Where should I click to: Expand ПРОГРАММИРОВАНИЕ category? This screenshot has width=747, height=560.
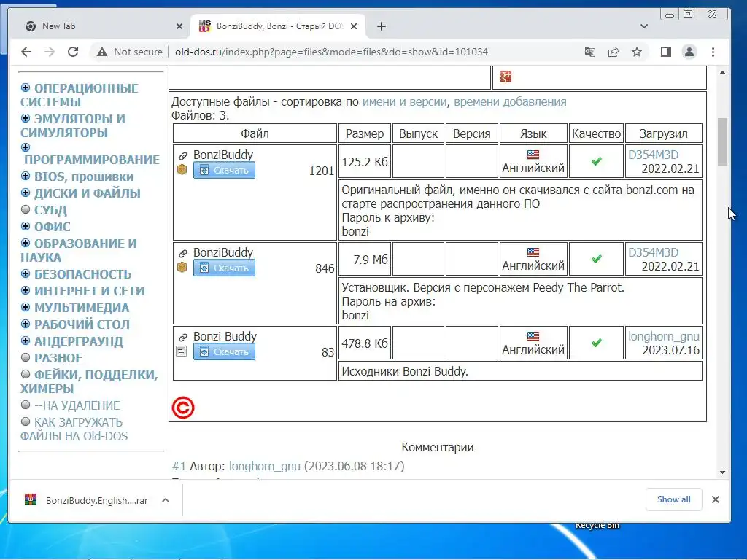[26, 147]
